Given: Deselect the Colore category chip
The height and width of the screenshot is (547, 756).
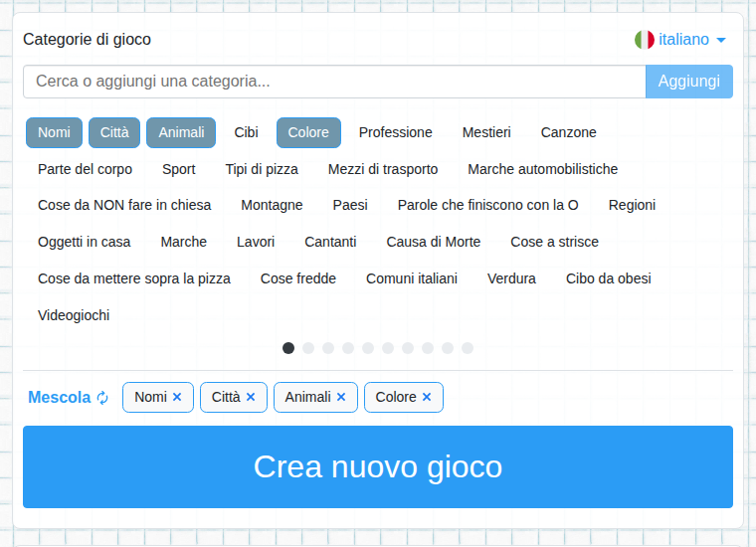Looking at the screenshot, I should [x=308, y=132].
